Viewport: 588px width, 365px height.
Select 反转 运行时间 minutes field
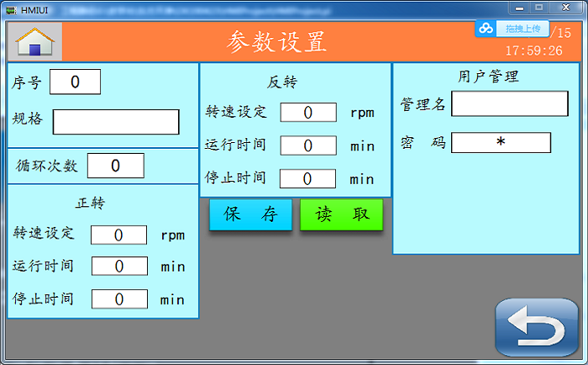[307, 145]
